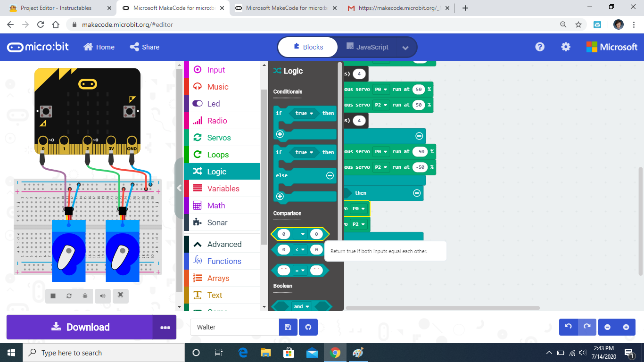
Task: Click the plus icon on the if-then block without else
Action: pyautogui.click(x=280, y=134)
